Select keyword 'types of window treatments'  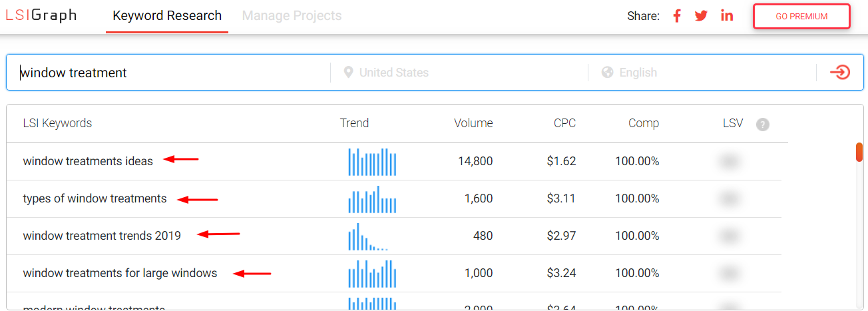coord(95,198)
